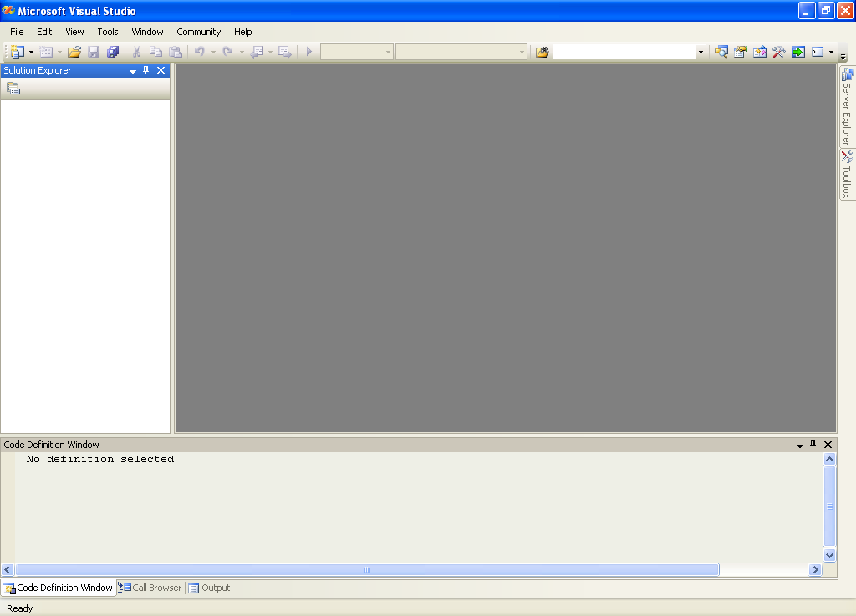Viewport: 856px width, 616px height.
Task: Restore down the Visual Studio window
Action: [x=825, y=10]
